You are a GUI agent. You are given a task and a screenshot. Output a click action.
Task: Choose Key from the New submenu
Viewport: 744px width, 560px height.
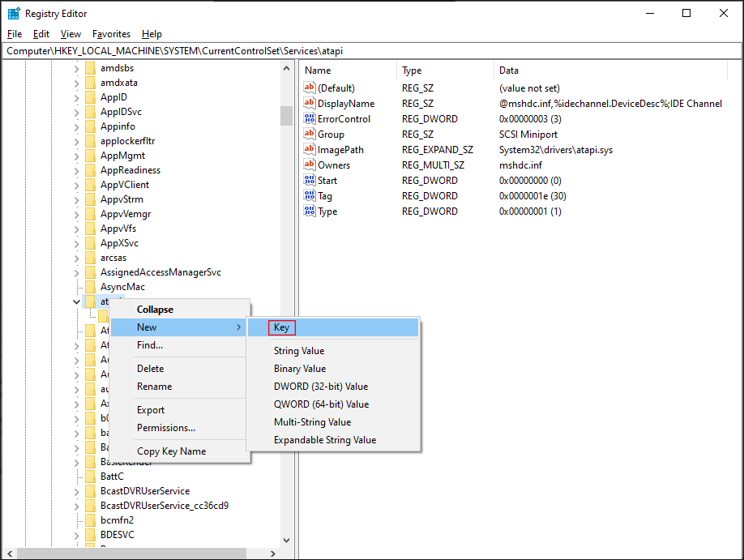tap(333, 327)
